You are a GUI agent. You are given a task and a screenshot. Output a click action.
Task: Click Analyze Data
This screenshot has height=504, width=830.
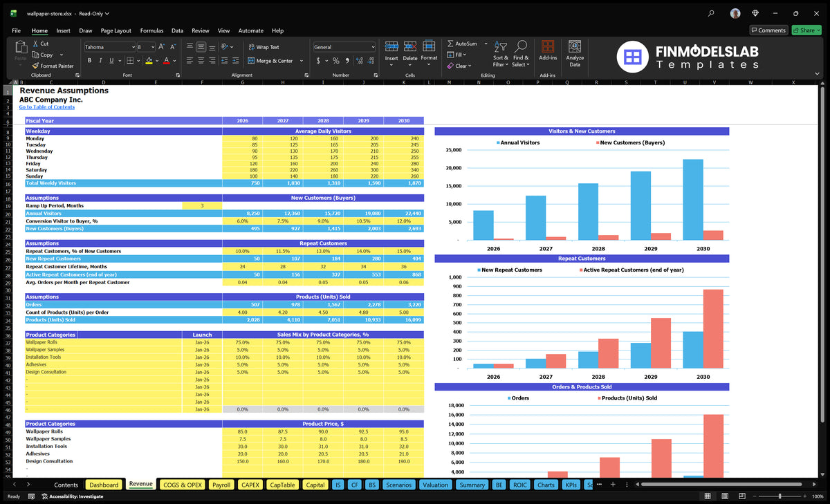[575, 53]
